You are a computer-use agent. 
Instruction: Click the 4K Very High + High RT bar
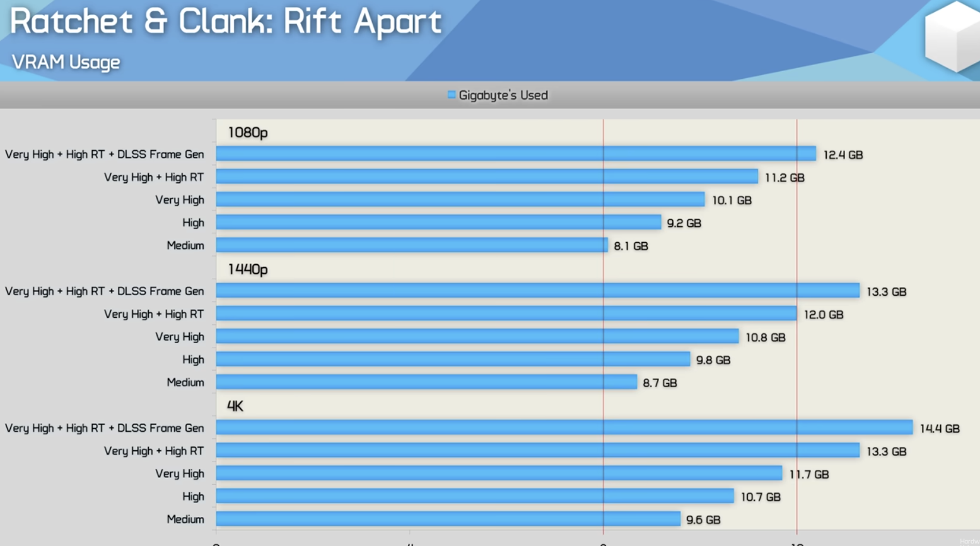click(x=538, y=450)
